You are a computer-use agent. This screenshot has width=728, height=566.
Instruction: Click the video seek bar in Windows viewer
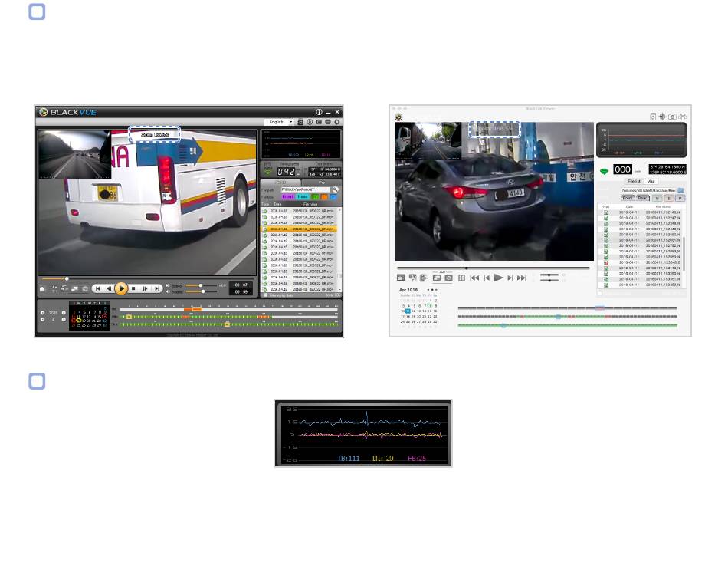pos(146,279)
